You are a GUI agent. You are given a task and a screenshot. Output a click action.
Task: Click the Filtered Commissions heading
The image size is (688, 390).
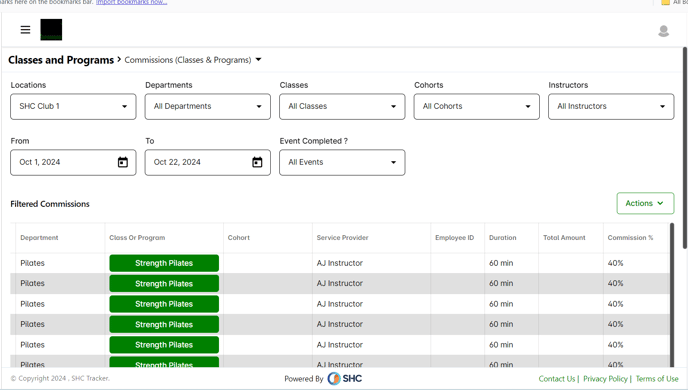[x=50, y=204]
